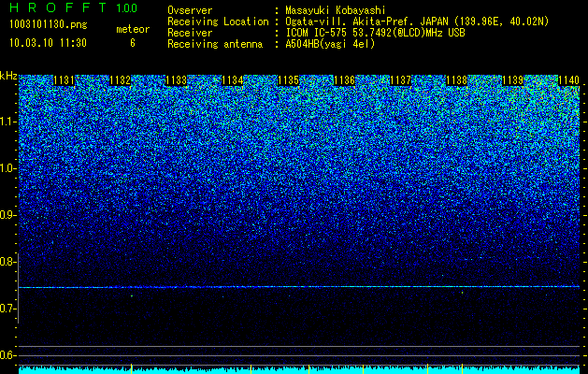Click the 1137 time label
The image size is (588, 374).
click(400, 80)
